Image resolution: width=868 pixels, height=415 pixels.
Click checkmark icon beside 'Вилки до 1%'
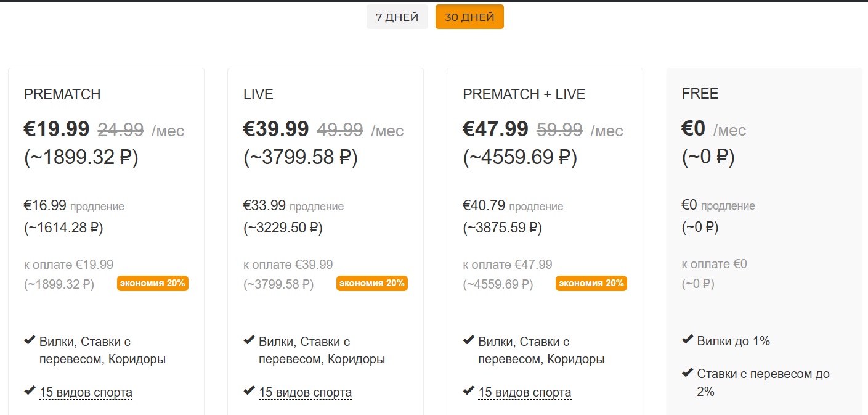(688, 340)
